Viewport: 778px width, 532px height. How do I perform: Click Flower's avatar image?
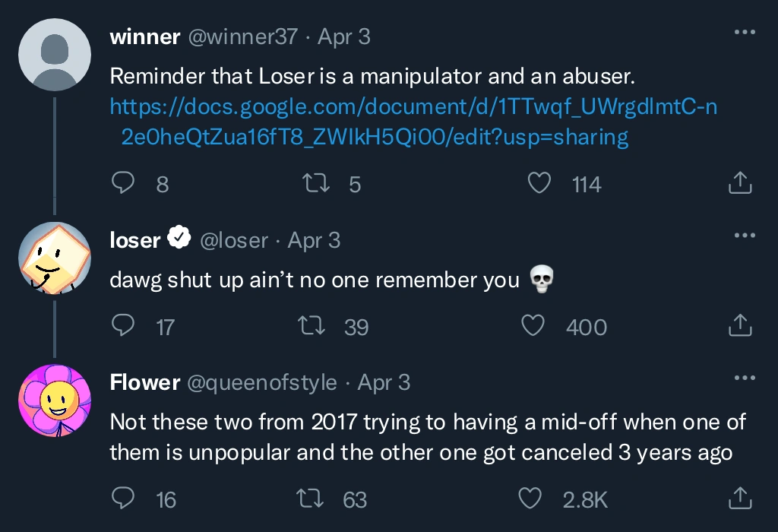point(54,401)
